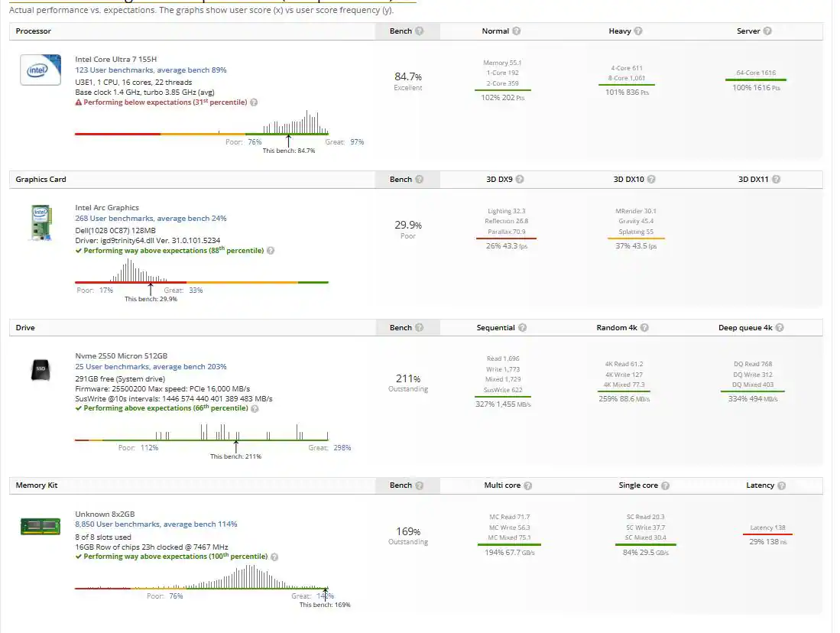Click the SSD drive icon
The height and width of the screenshot is (633, 840).
(x=41, y=371)
